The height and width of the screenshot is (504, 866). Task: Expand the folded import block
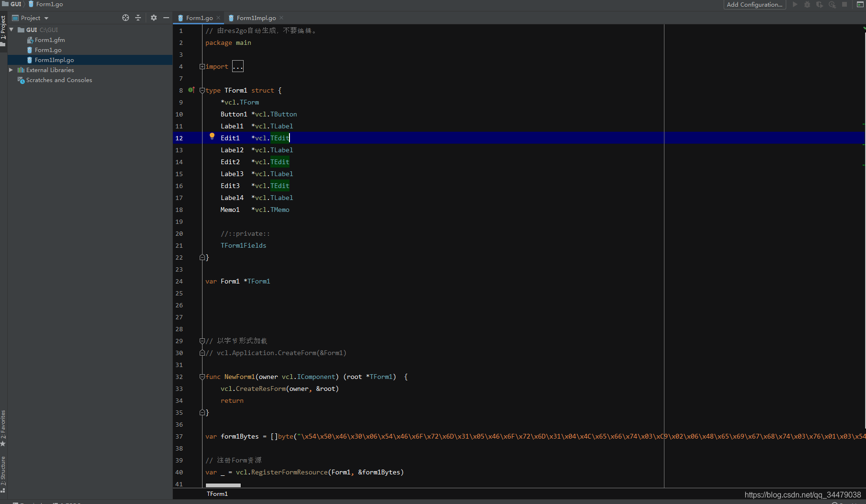point(238,66)
